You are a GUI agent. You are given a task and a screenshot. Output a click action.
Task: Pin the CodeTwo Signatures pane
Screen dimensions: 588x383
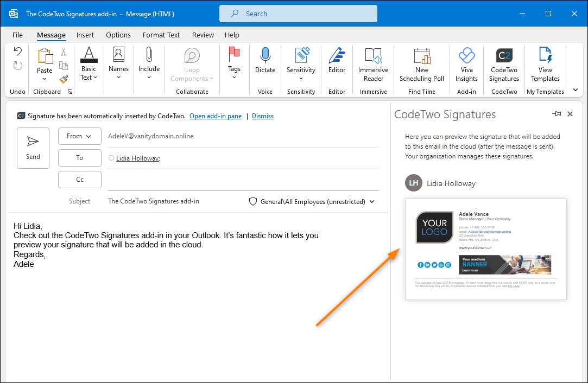coord(556,114)
